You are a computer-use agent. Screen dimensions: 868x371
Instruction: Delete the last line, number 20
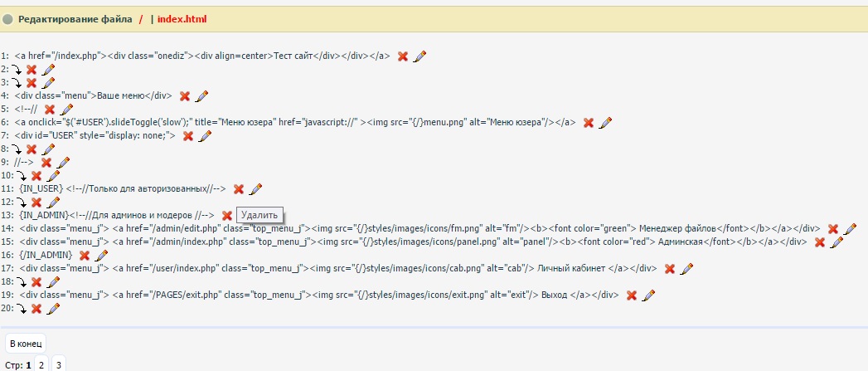pos(36,309)
